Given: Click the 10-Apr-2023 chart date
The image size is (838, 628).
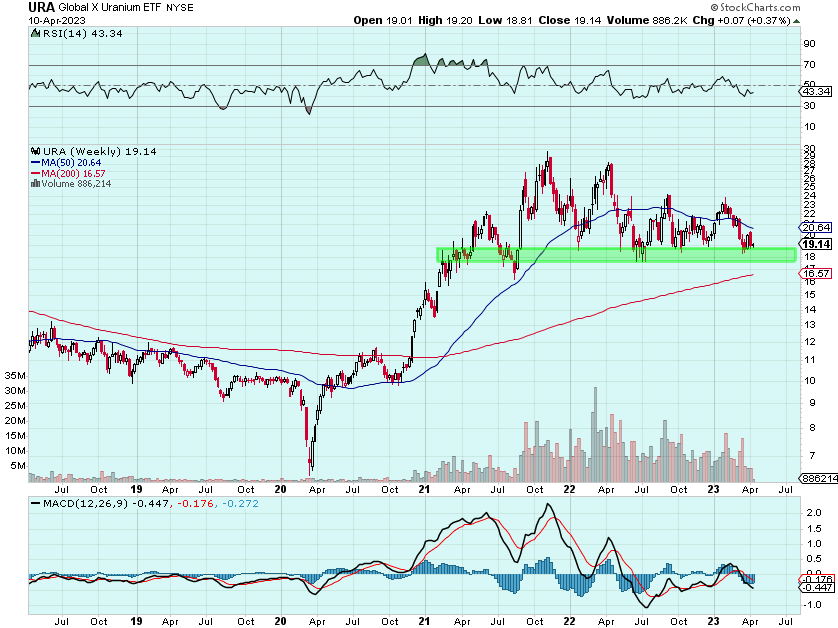Looking at the screenshot, I should pos(57,20).
